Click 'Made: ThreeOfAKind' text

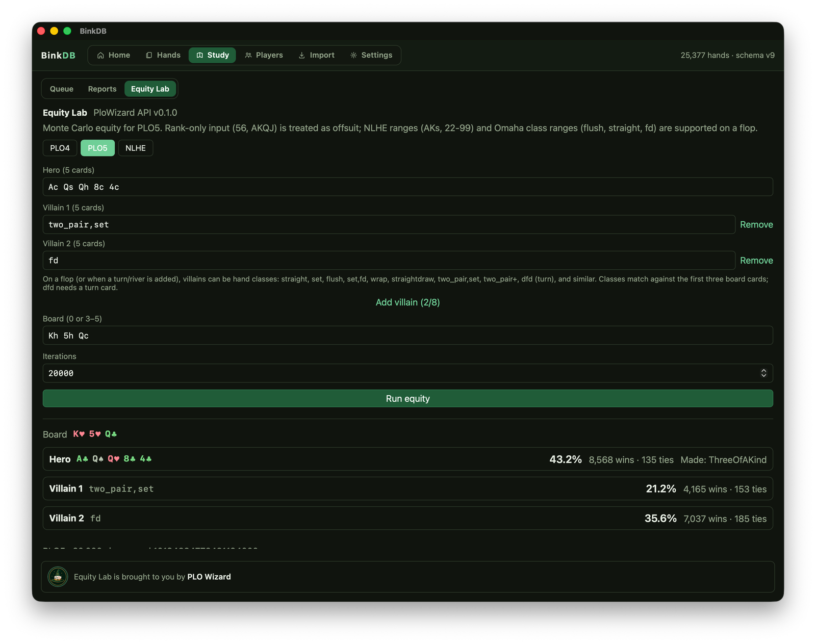coord(723,460)
